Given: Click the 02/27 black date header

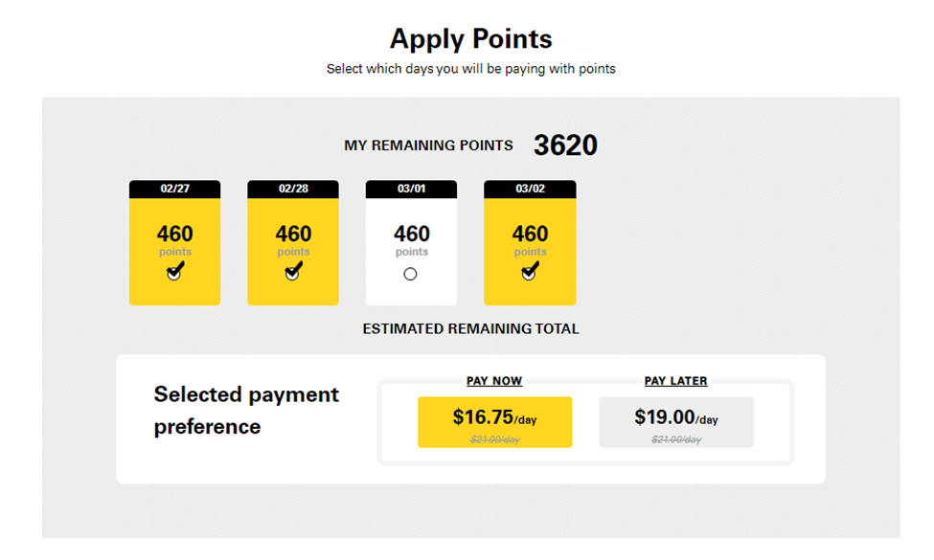Looking at the screenshot, I should coord(174,190).
